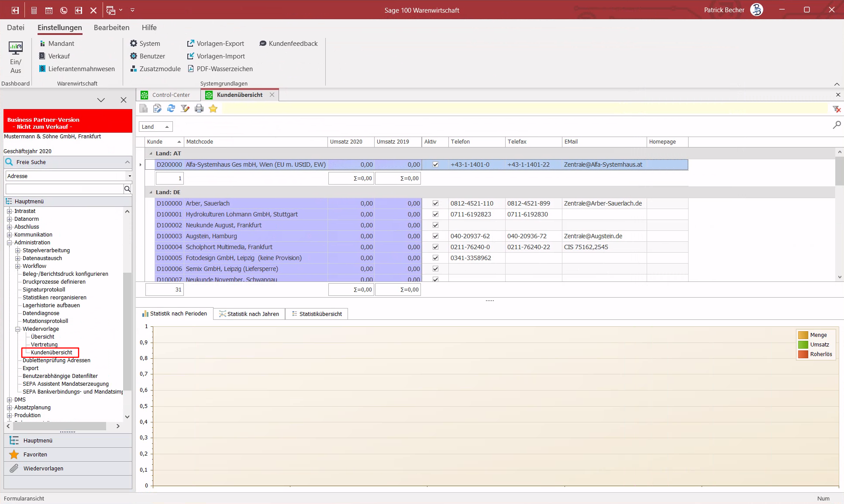
Task: Toggle Aktiv checkbox for Alfa-Systemhaus
Action: [435, 165]
